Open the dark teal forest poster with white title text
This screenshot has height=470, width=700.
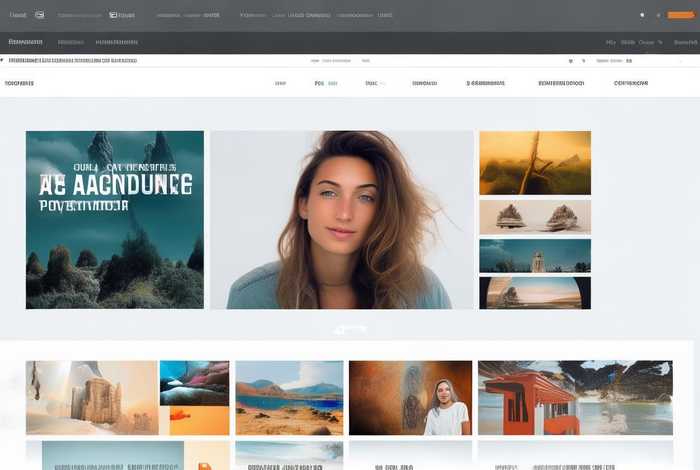115,220
